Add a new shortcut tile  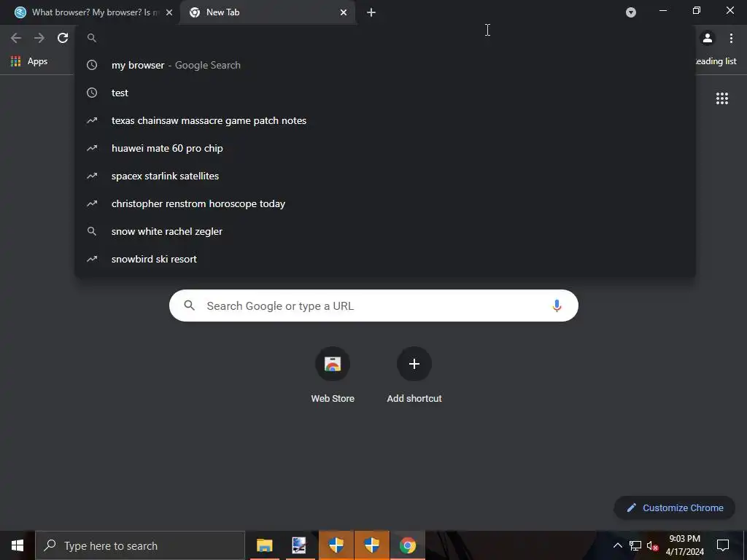point(414,376)
